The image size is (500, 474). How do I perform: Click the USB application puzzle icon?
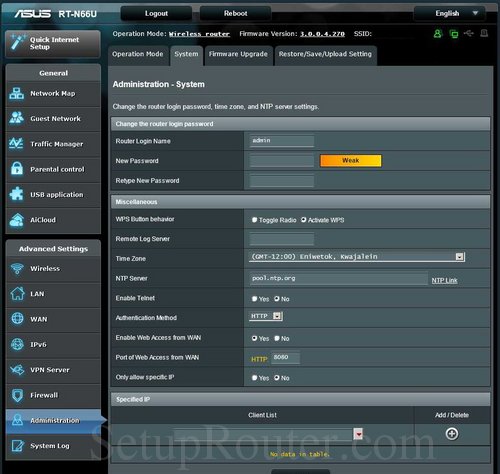pos(17,194)
